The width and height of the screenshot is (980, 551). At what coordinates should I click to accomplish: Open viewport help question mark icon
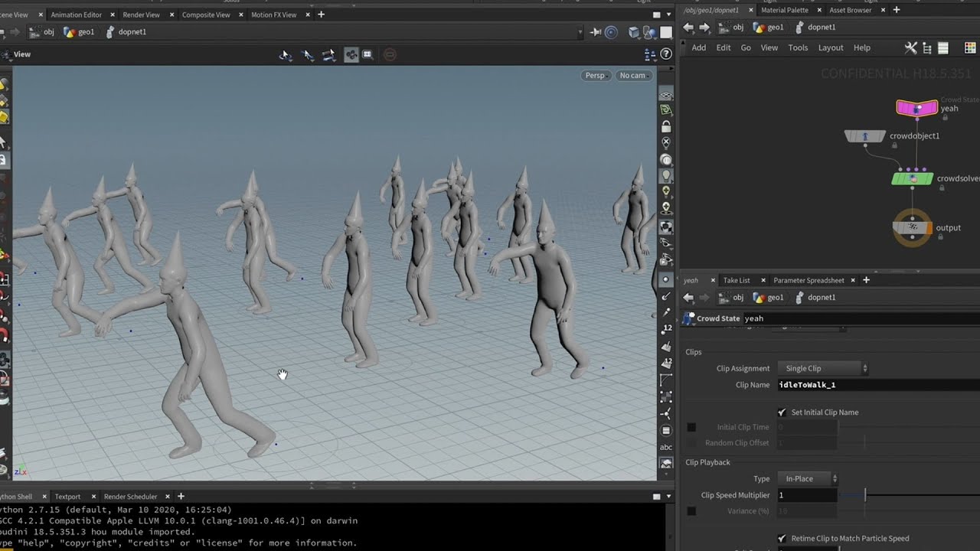pos(665,54)
